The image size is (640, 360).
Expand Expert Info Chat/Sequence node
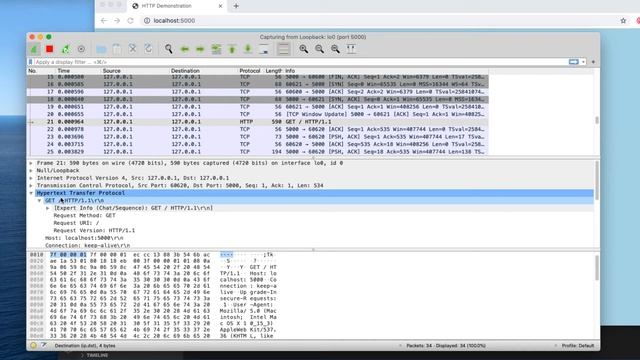coord(48,208)
